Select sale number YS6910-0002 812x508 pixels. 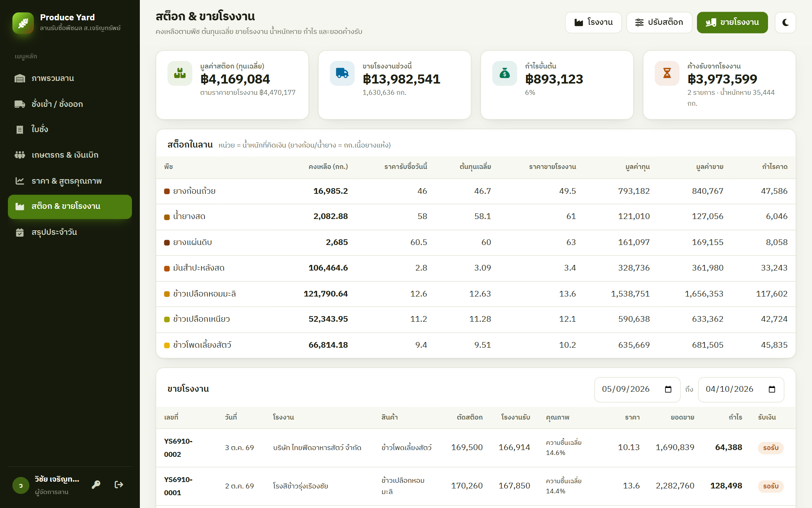[178, 448]
